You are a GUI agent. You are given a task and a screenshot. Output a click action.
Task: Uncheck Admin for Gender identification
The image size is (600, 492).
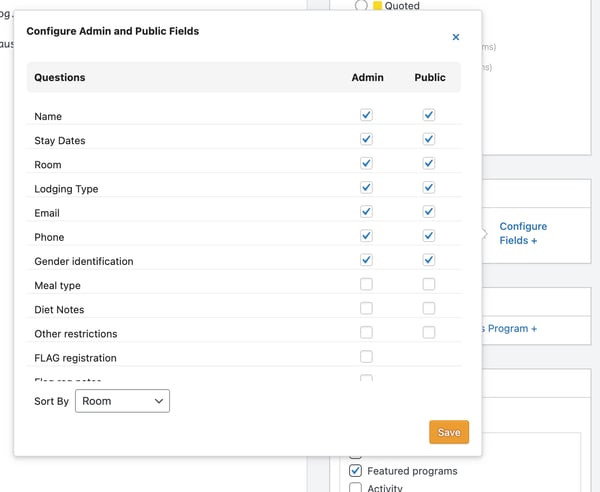click(366, 260)
